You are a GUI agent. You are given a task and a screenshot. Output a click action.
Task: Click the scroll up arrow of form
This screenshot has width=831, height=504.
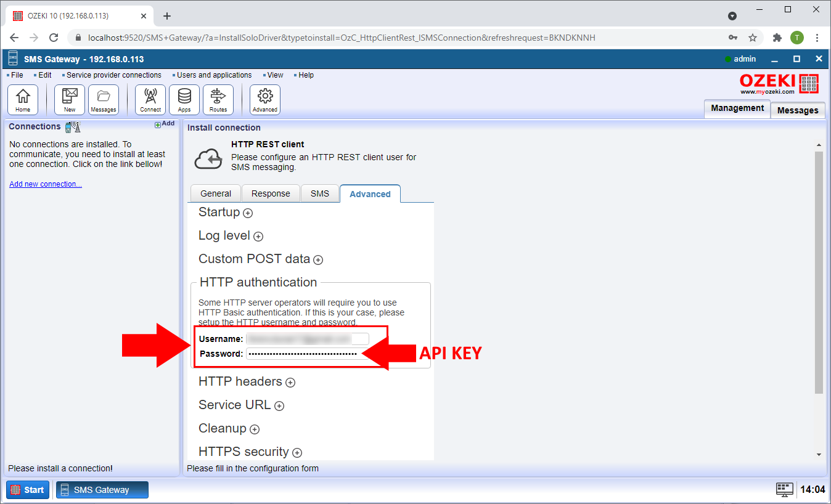pos(819,145)
